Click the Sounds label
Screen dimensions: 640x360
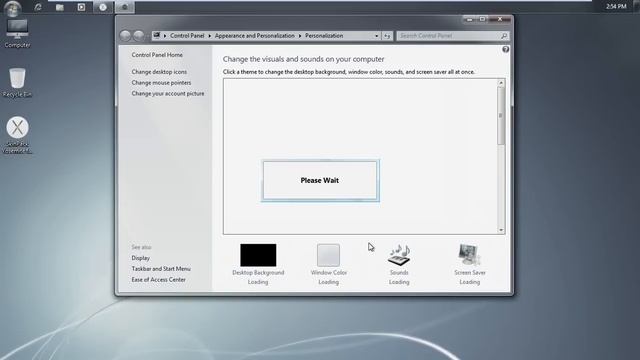pyautogui.click(x=399, y=272)
